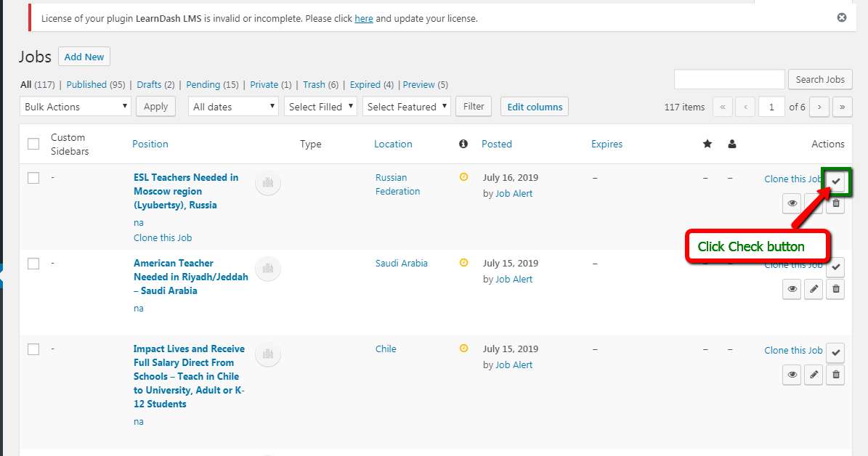The width and height of the screenshot is (868, 456).
Task: Sort by the Featured star column icon
Action: (x=707, y=144)
